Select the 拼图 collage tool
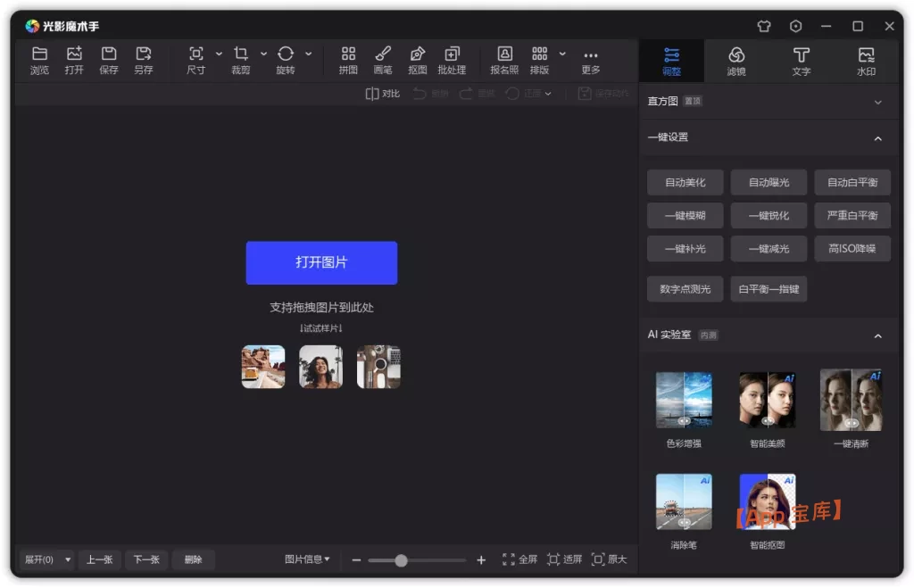This screenshot has height=588, width=914. 347,60
